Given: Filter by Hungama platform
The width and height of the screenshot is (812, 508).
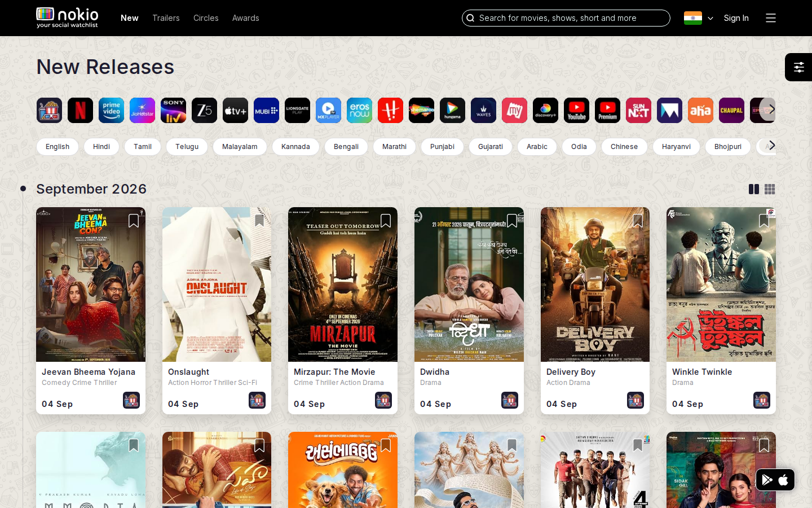Looking at the screenshot, I should 452,111.
